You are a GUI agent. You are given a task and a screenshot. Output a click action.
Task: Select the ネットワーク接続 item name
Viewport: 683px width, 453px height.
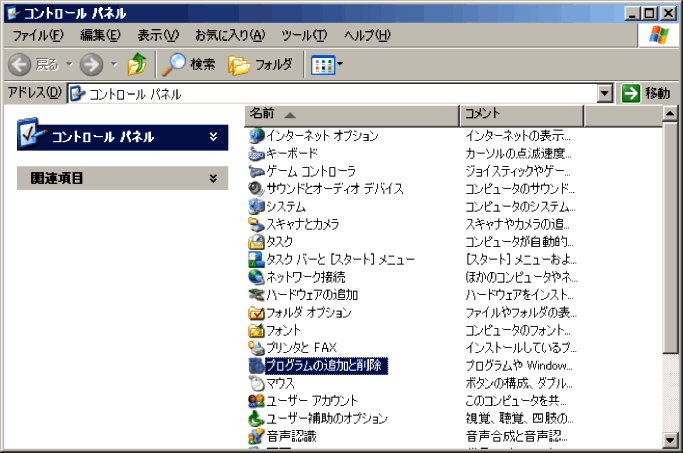pyautogui.click(x=306, y=277)
